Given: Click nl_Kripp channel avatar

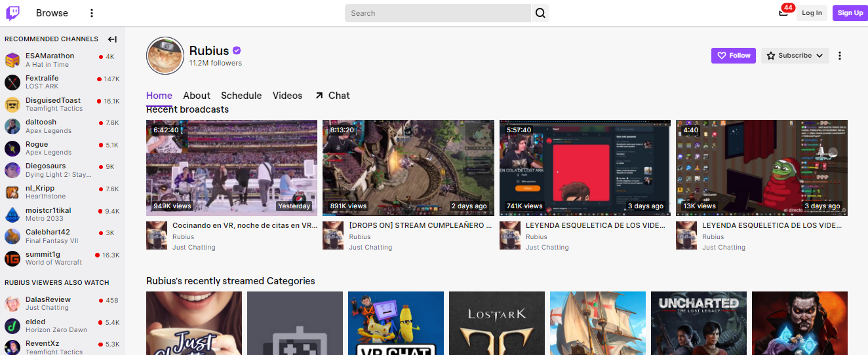Looking at the screenshot, I should [x=12, y=192].
